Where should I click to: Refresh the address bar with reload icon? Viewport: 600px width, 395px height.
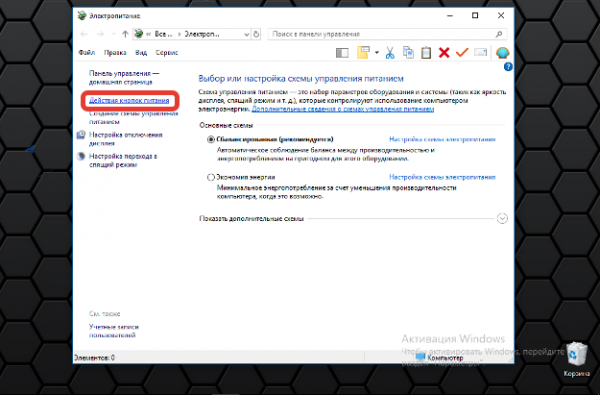[256, 34]
